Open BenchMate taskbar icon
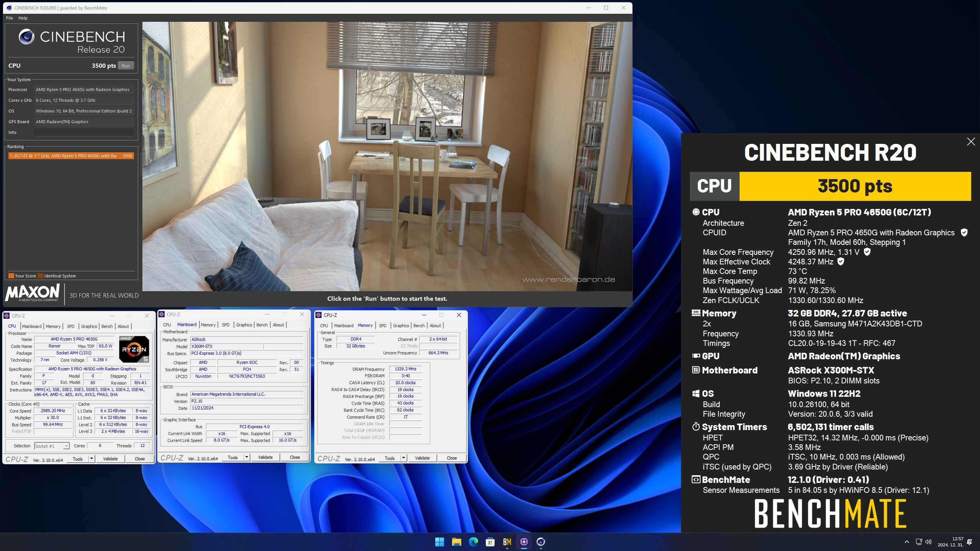The image size is (980, 551). [507, 542]
